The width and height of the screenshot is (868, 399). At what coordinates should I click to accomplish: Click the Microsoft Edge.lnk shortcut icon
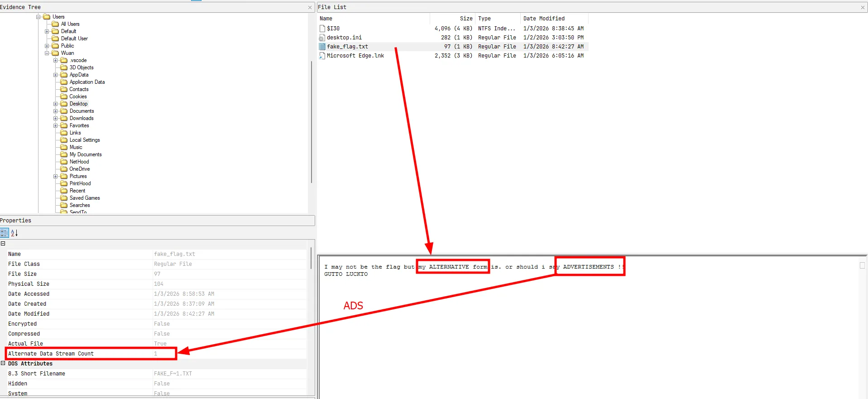tap(322, 56)
